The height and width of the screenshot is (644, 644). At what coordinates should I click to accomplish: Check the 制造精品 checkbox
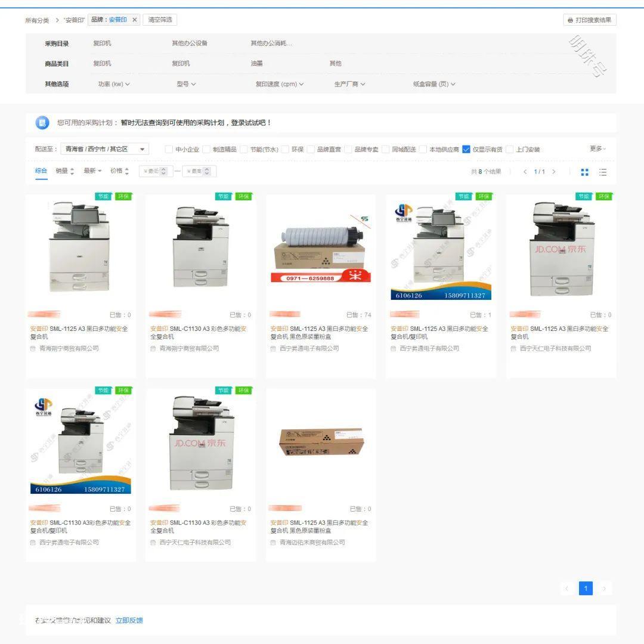click(206, 149)
